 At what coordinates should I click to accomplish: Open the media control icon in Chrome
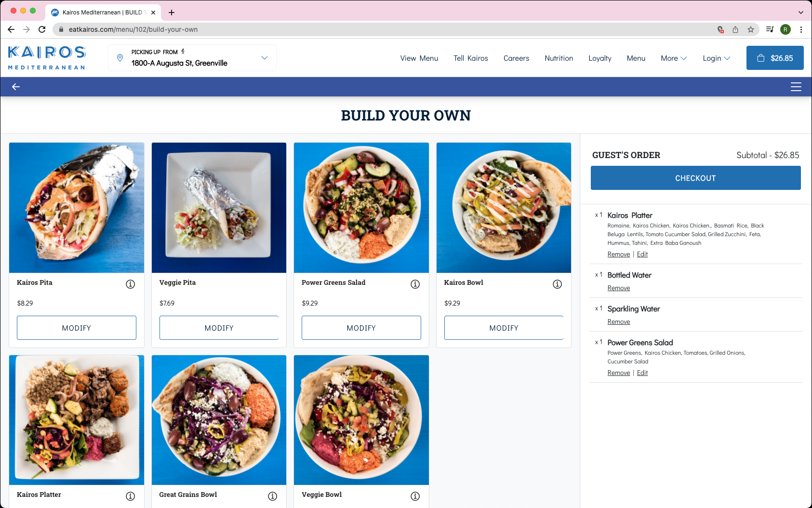pos(770,29)
